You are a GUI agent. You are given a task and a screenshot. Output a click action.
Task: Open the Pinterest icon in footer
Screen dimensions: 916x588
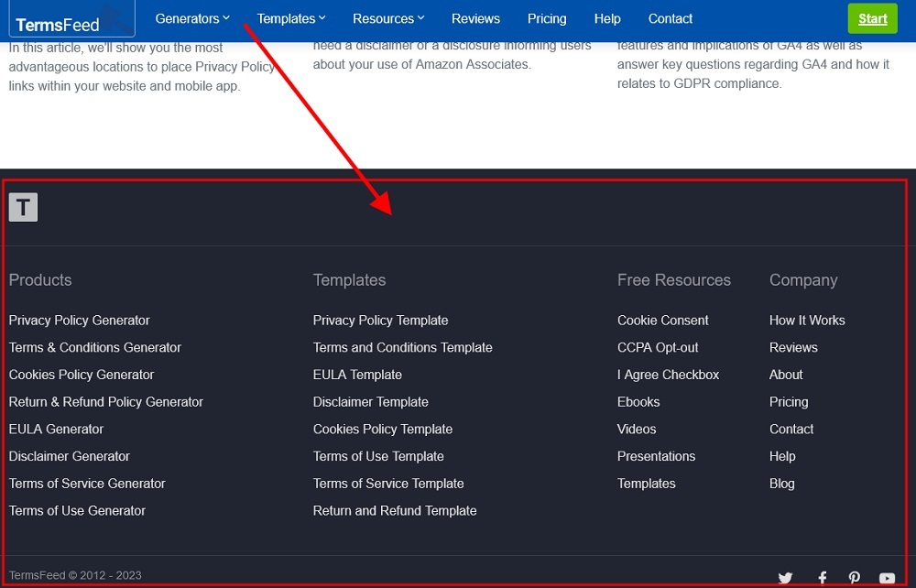[x=854, y=578]
